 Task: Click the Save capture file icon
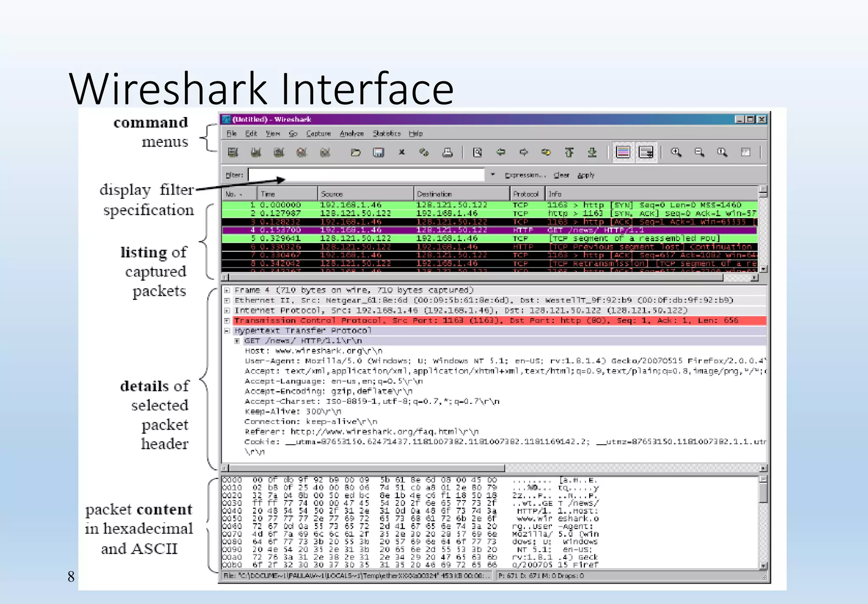[378, 153]
